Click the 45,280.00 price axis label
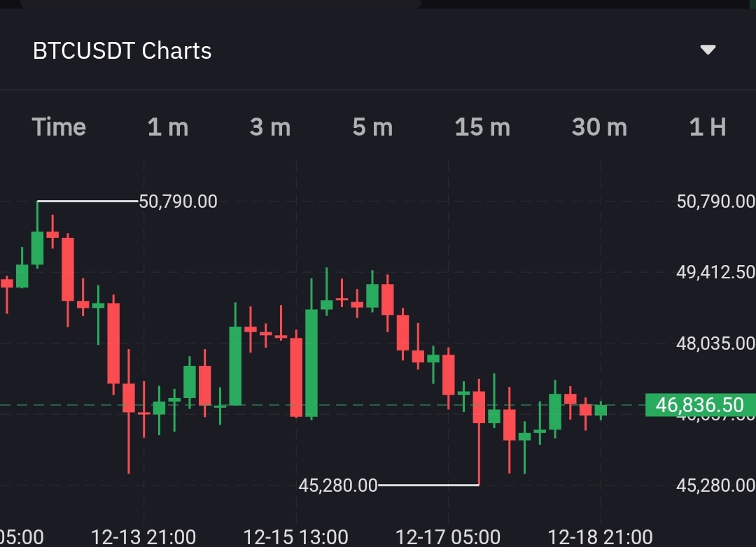The width and height of the screenshot is (756, 547). (715, 485)
